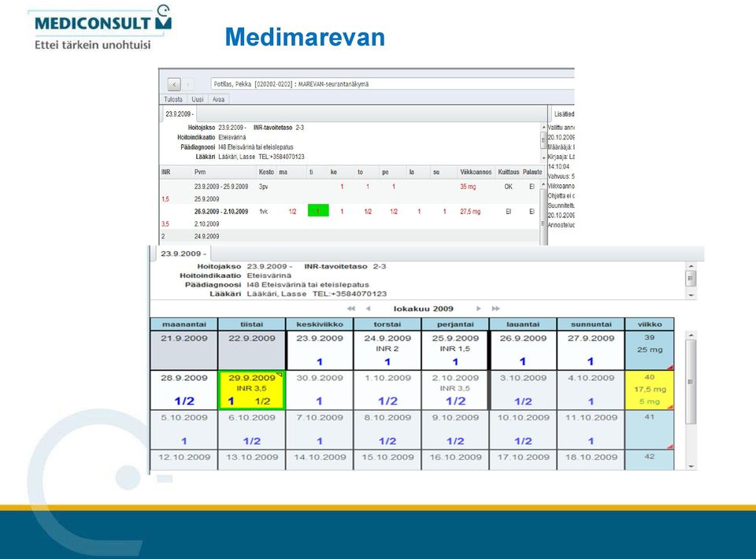Click the 35 mg weekly dose value
Viewport: 756px width, 559px height.
pyautogui.click(x=468, y=187)
